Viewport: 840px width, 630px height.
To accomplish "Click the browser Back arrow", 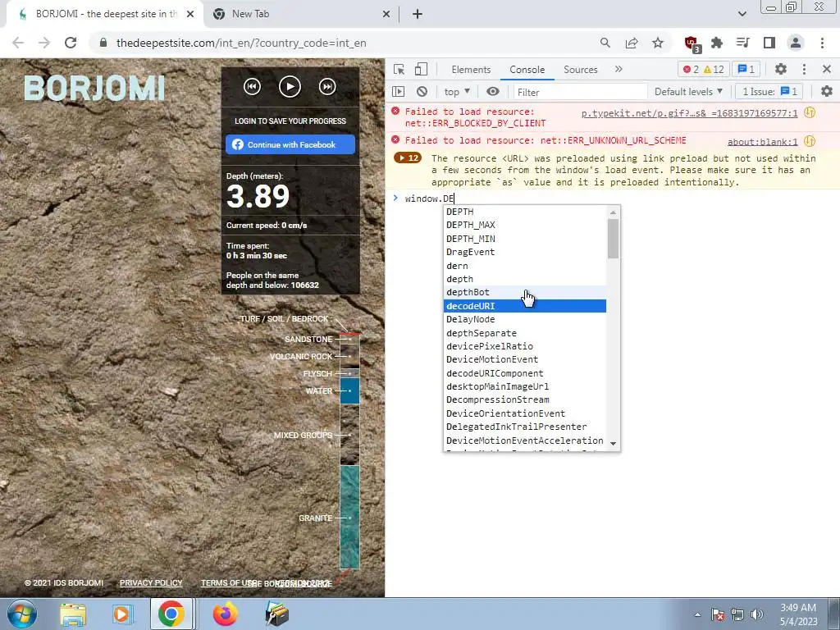I will click(x=18, y=43).
